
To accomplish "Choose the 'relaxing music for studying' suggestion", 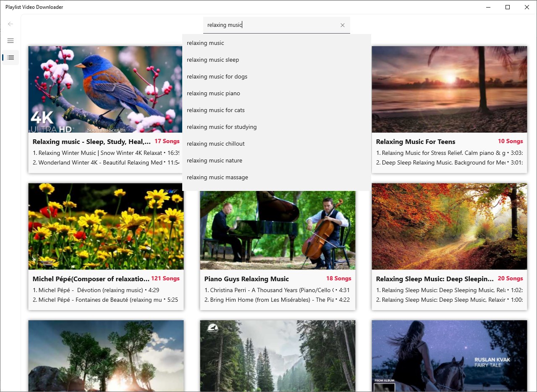I will coord(276,127).
